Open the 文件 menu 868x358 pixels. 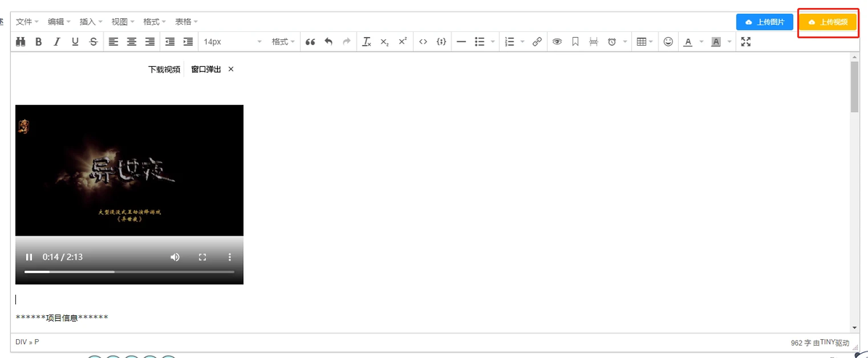pos(27,22)
